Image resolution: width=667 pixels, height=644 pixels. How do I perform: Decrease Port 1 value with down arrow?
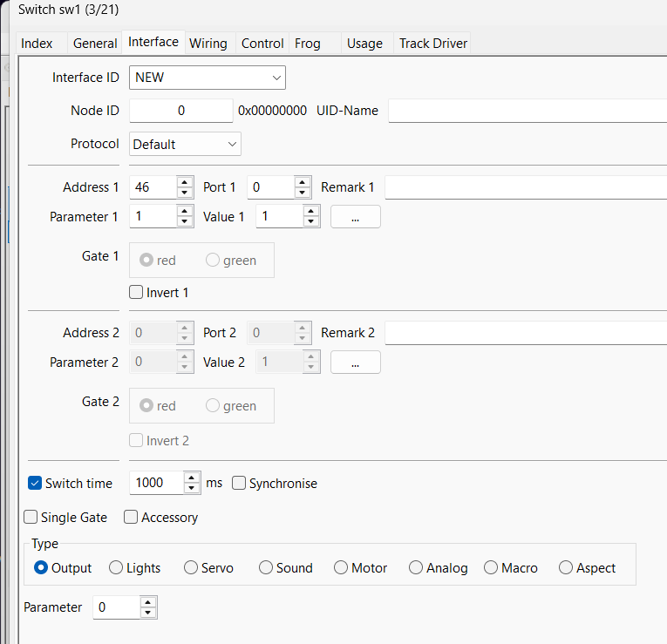(x=303, y=193)
